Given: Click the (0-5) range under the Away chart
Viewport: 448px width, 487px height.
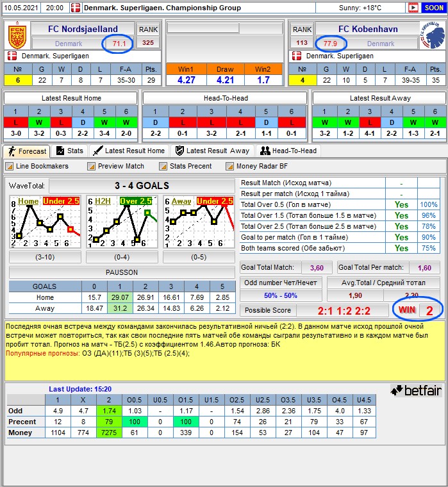Looking at the screenshot, I should click(199, 257).
